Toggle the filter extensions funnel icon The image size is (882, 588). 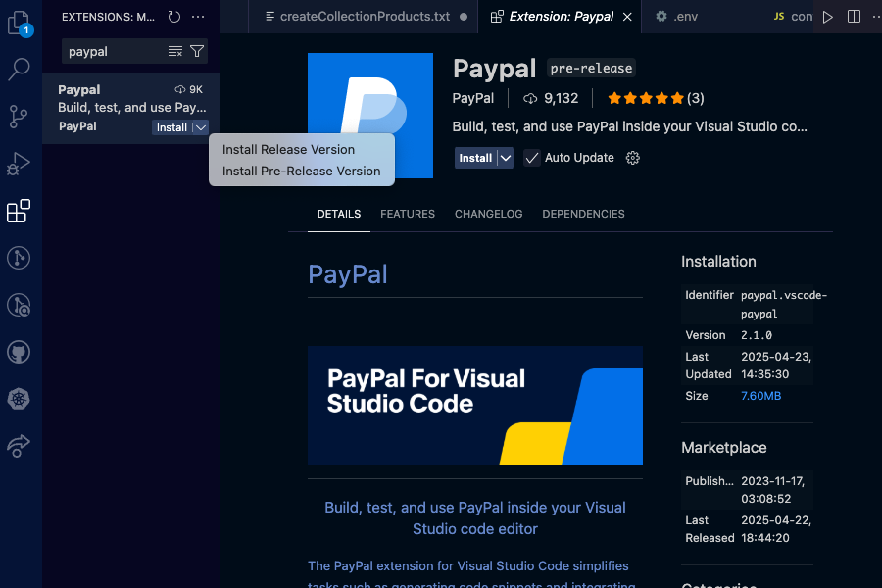point(199,51)
